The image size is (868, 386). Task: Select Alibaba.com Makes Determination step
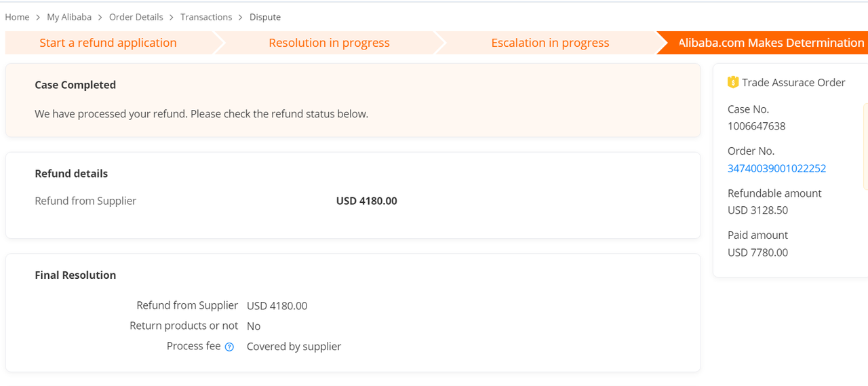pyautogui.click(x=766, y=43)
